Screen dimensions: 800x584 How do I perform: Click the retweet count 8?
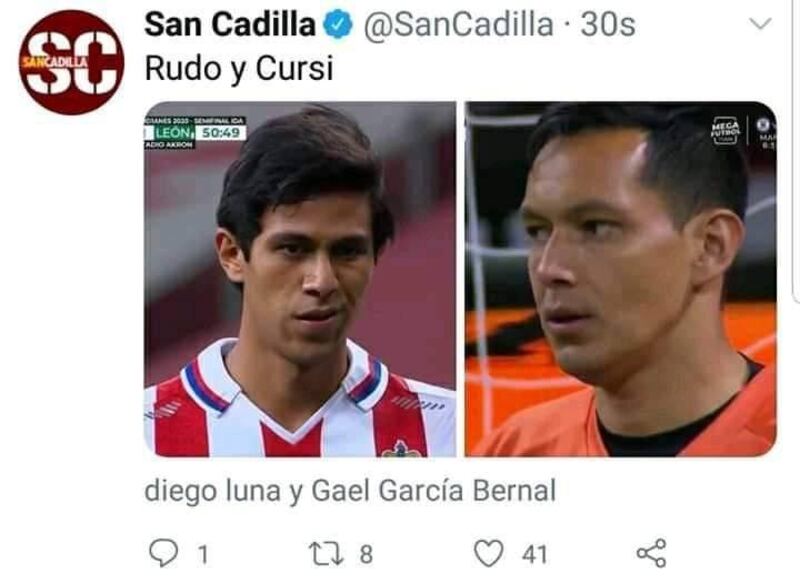pos(366,554)
